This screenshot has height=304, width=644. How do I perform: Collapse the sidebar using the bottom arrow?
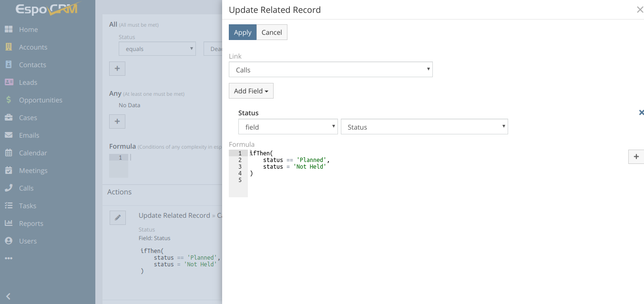8,296
